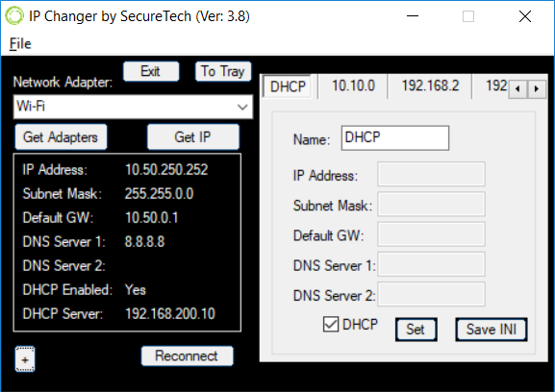This screenshot has width=555, height=392.
Task: Switch to the 192.168.2 tab
Action: 430,86
